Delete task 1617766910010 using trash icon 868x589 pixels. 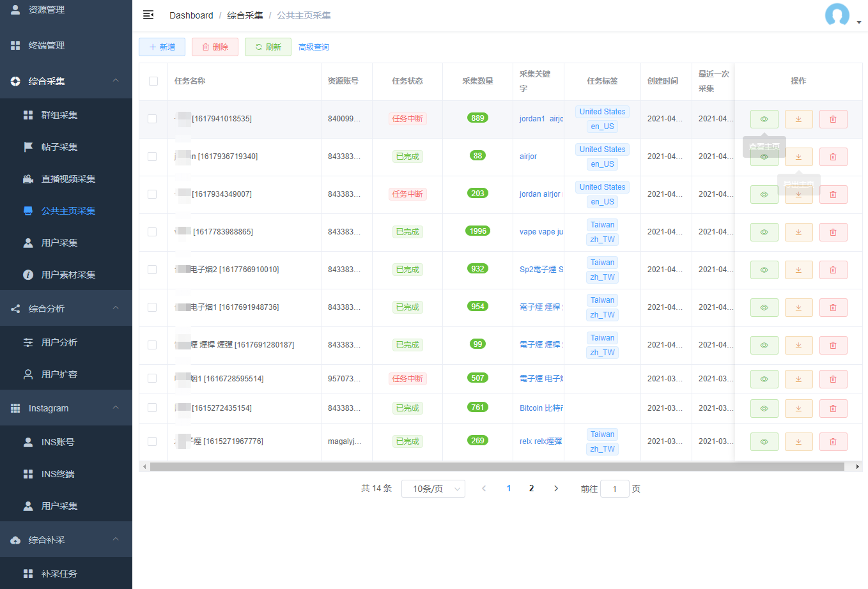833,270
